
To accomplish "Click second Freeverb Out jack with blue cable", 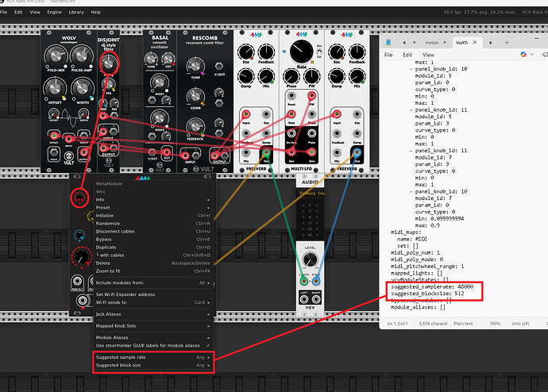I will (357, 152).
